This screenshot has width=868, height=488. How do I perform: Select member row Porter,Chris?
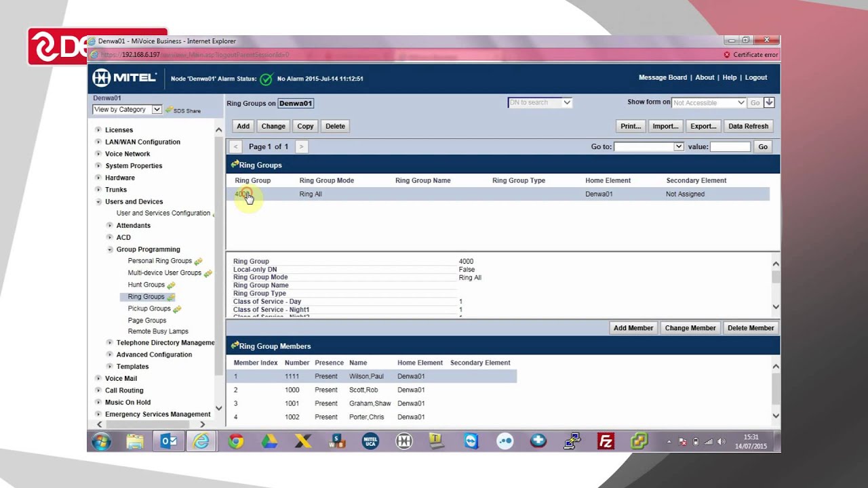[x=372, y=417]
